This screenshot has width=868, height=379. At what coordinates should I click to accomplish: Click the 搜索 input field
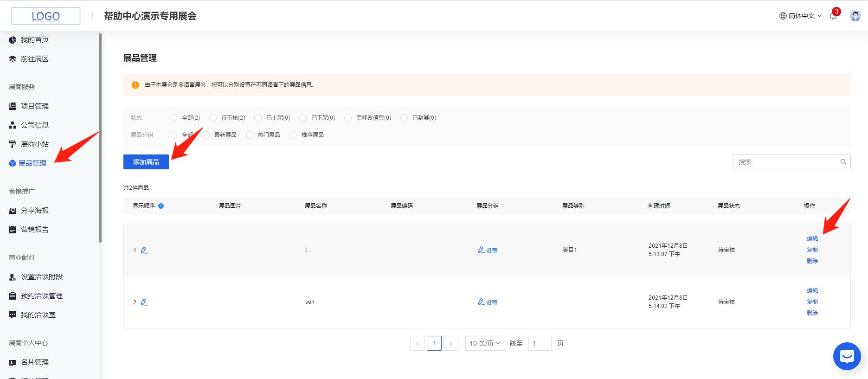coord(786,162)
